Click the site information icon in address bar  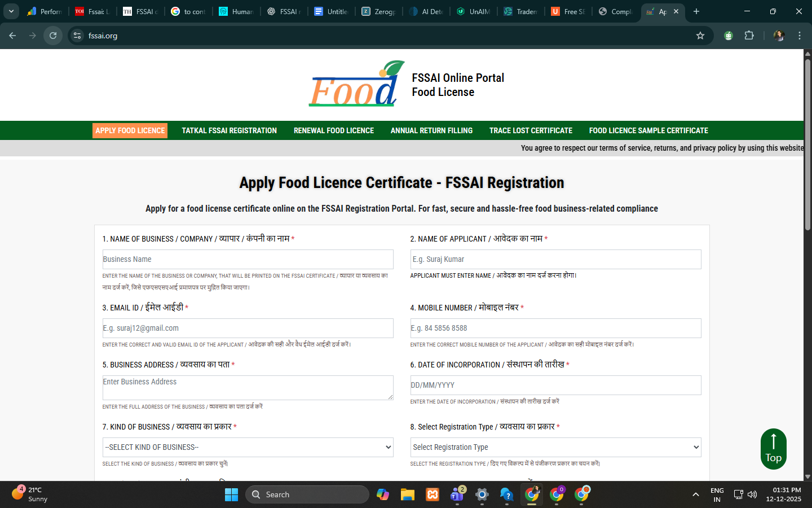[77, 36]
